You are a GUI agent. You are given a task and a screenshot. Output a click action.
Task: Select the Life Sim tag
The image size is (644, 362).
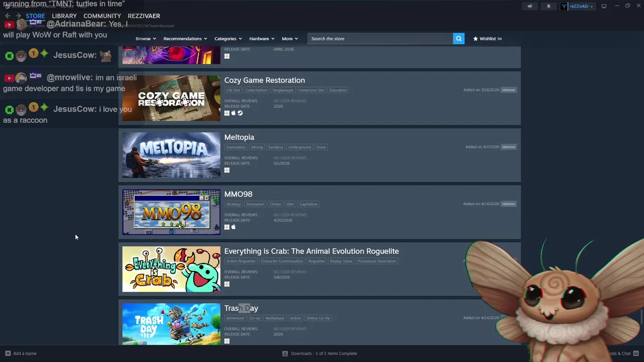(233, 90)
